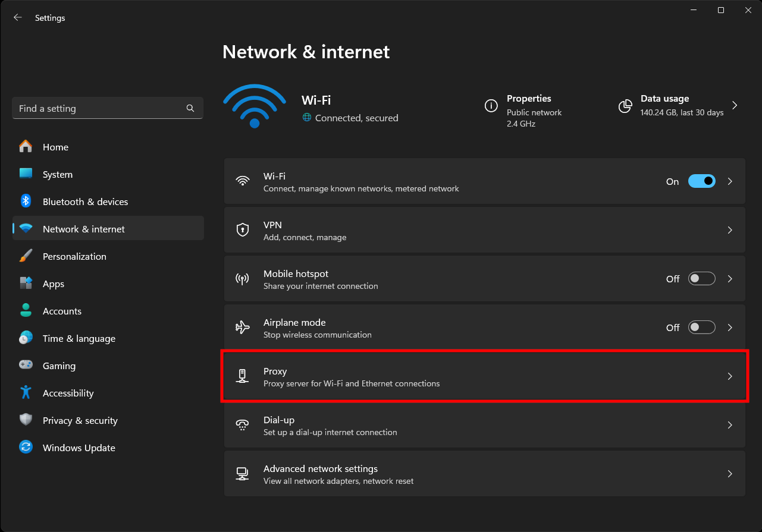Open Advanced network settings chevron
762x532 pixels.
730,474
